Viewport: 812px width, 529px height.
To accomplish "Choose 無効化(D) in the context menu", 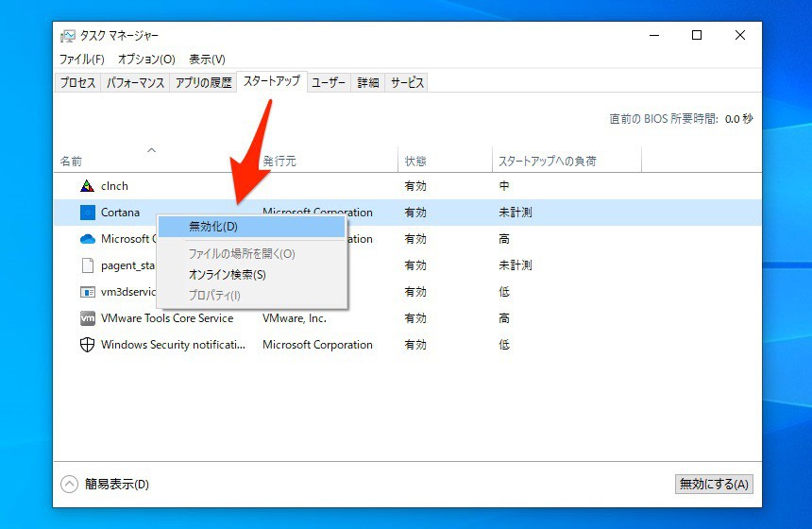I will (x=252, y=227).
